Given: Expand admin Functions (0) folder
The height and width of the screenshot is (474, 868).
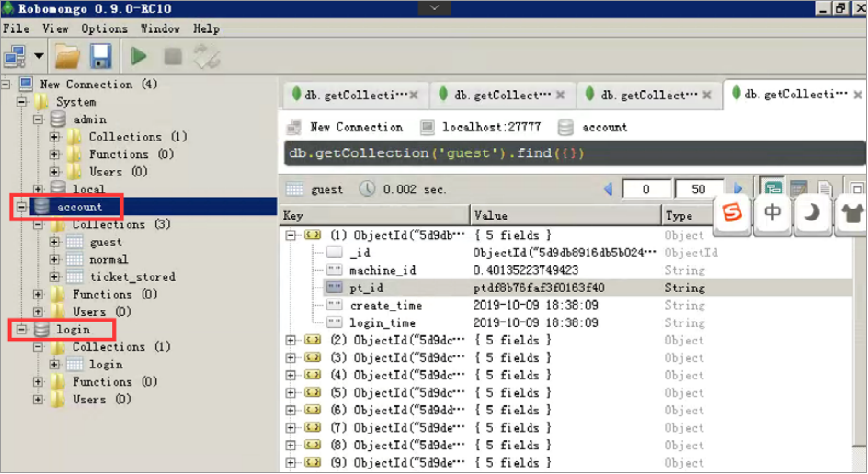Looking at the screenshot, I should [54, 154].
